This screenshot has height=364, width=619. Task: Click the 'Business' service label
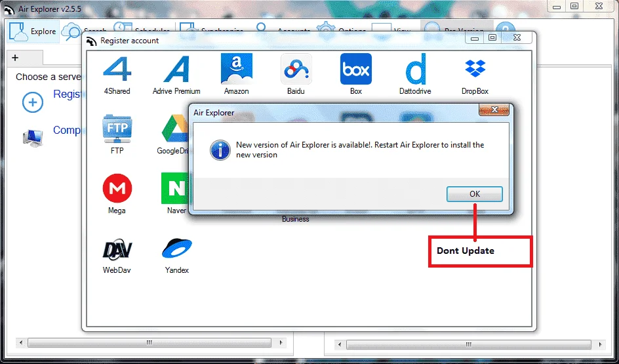[x=295, y=219]
